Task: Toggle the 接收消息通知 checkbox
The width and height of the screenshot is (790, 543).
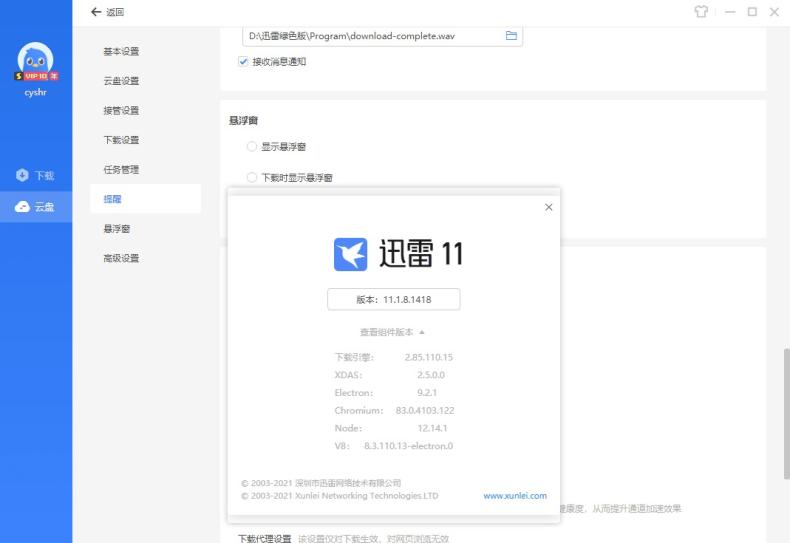Action: (x=243, y=62)
